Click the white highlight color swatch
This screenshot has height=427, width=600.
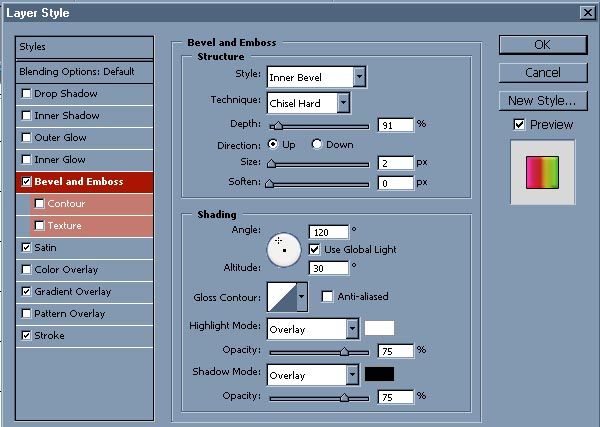point(379,328)
